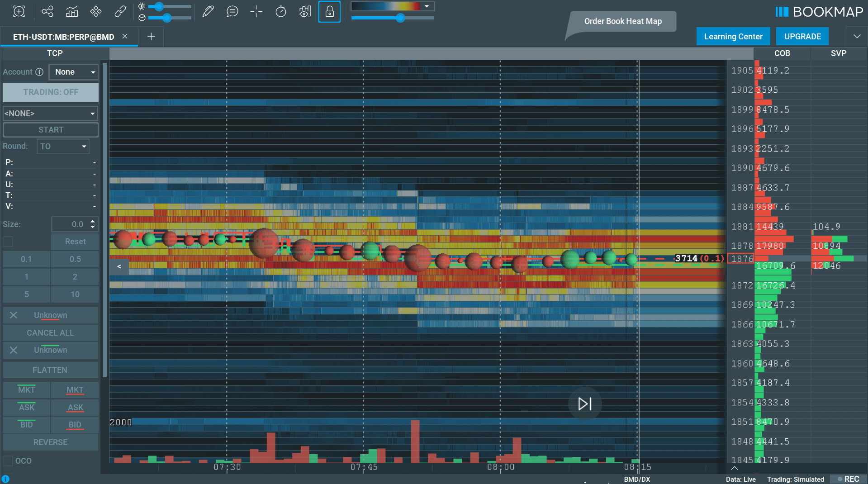Click the green buy MKT button
Image resolution: width=868 pixels, height=484 pixels.
point(26,390)
